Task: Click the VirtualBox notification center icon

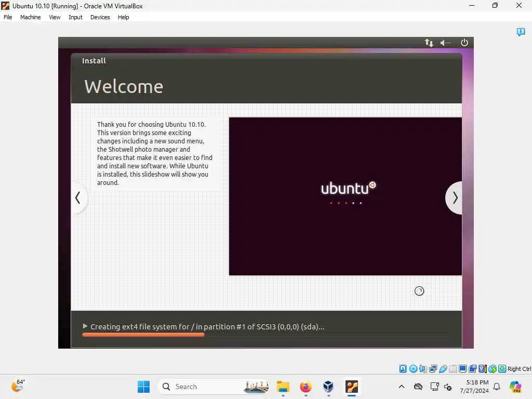Action: 521,32
